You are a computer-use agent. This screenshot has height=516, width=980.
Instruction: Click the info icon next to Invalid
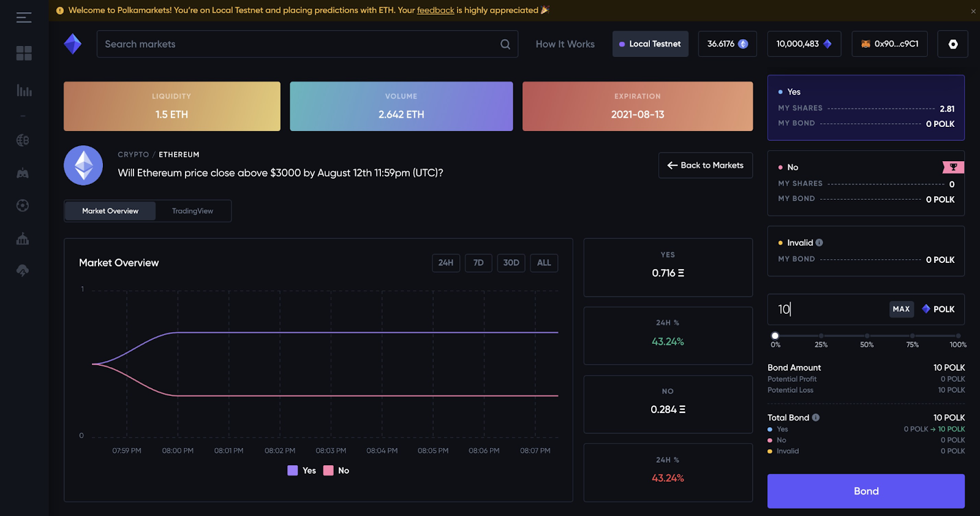coord(820,243)
